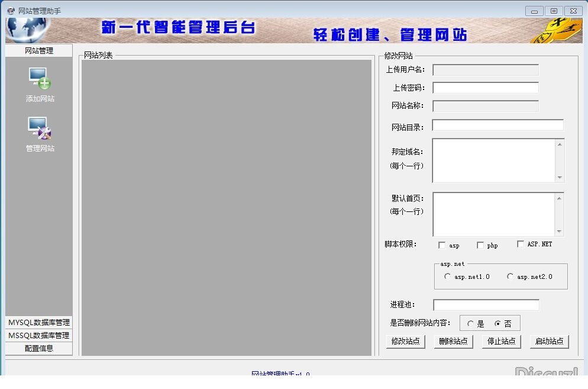Focus the 网站目录 input field
This screenshot has width=588, height=389.
(498, 126)
